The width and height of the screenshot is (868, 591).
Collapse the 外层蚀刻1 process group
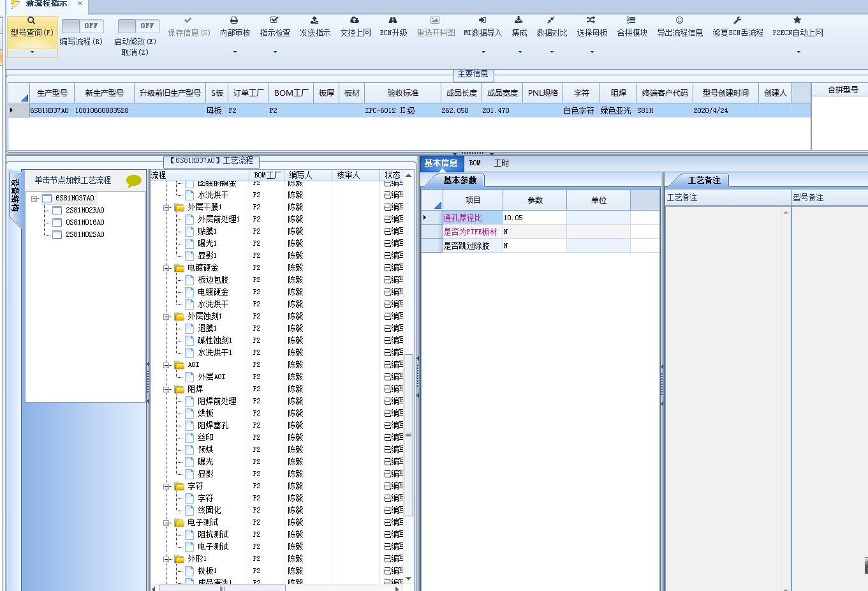point(167,317)
